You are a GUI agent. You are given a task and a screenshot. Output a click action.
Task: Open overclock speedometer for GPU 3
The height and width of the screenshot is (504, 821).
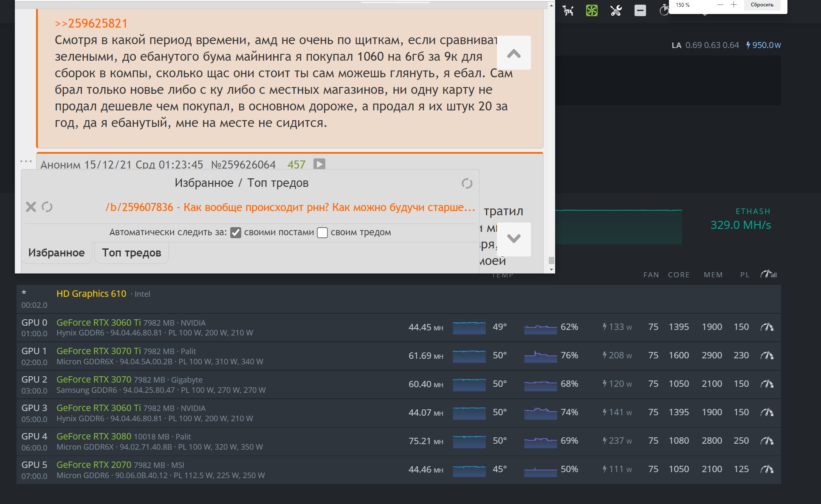[767, 412]
